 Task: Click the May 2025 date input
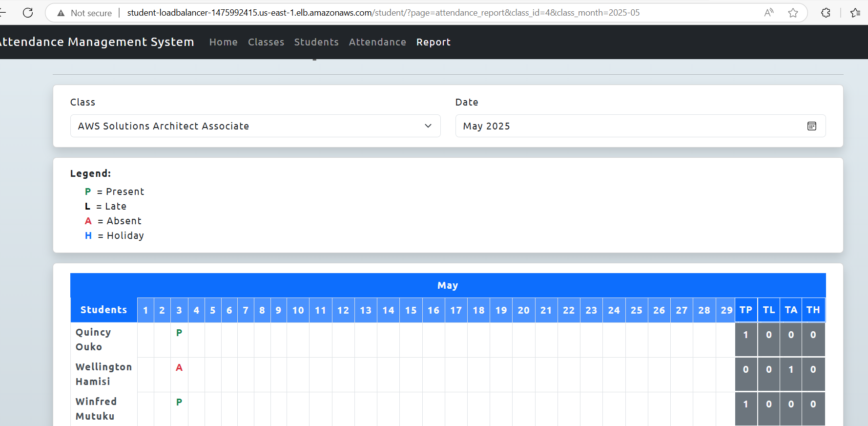pyautogui.click(x=640, y=126)
